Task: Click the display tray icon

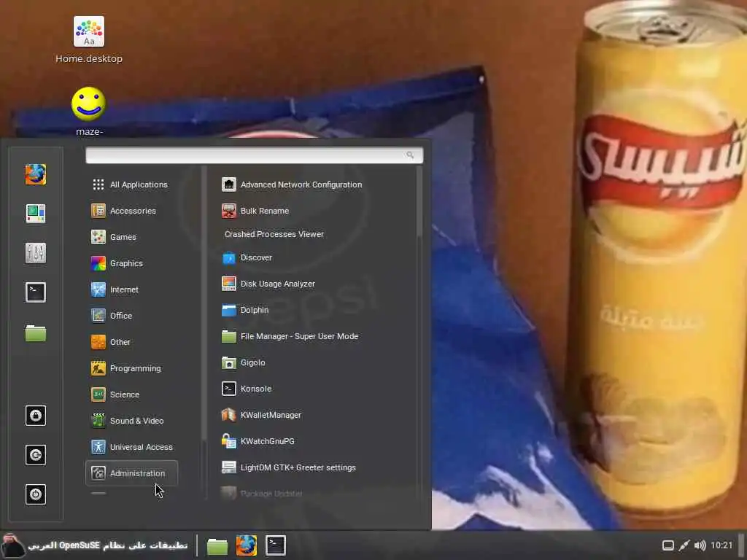Action: coord(668,545)
